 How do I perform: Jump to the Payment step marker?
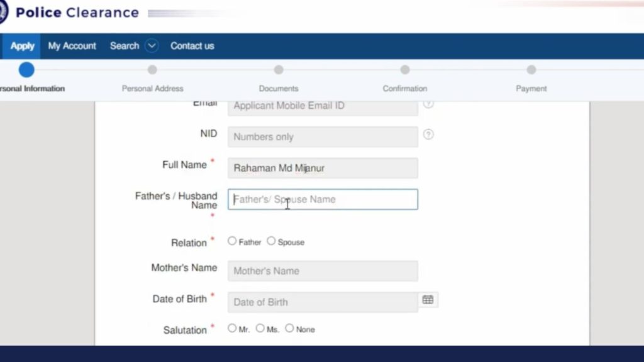pyautogui.click(x=531, y=70)
